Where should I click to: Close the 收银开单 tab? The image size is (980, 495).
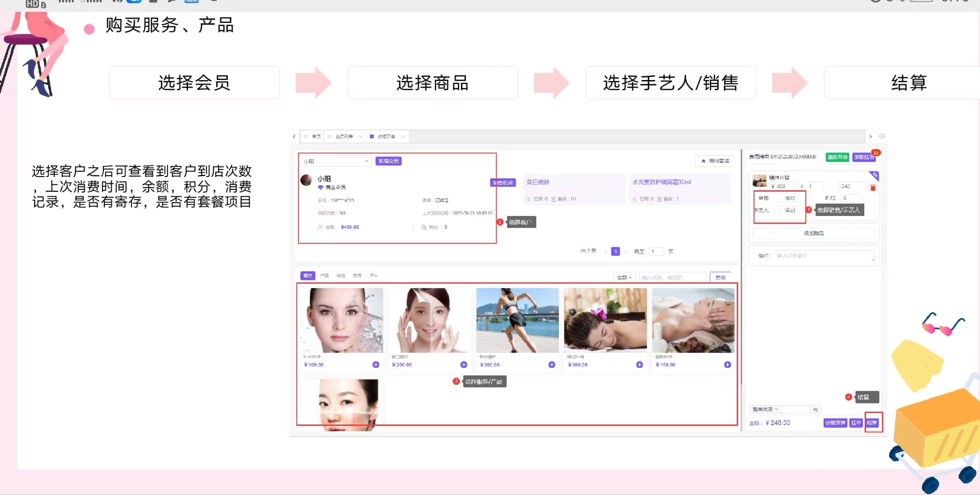[x=403, y=136]
